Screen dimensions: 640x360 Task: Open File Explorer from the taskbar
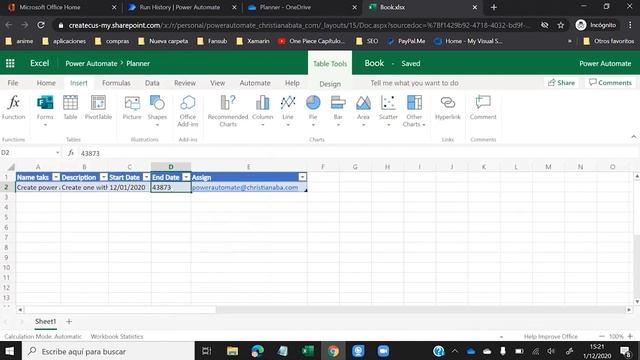click(233, 351)
